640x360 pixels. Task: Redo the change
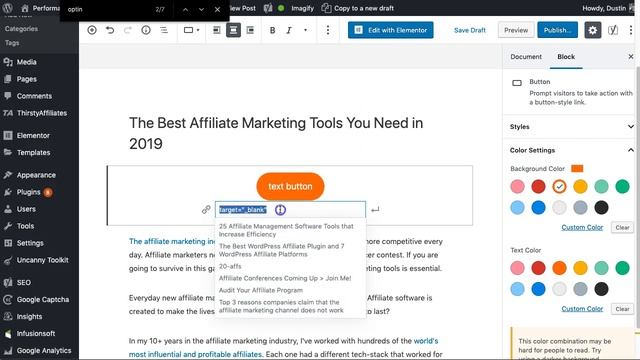point(128,30)
